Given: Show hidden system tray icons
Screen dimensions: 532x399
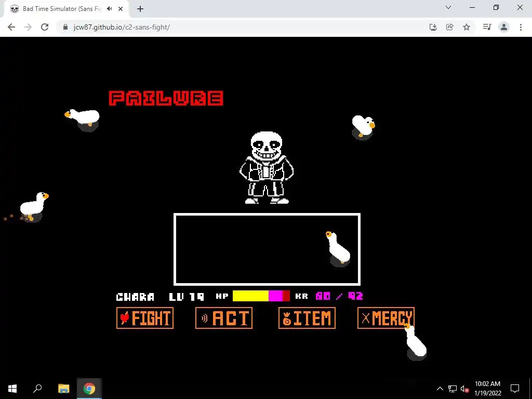Looking at the screenshot, I should point(440,389).
